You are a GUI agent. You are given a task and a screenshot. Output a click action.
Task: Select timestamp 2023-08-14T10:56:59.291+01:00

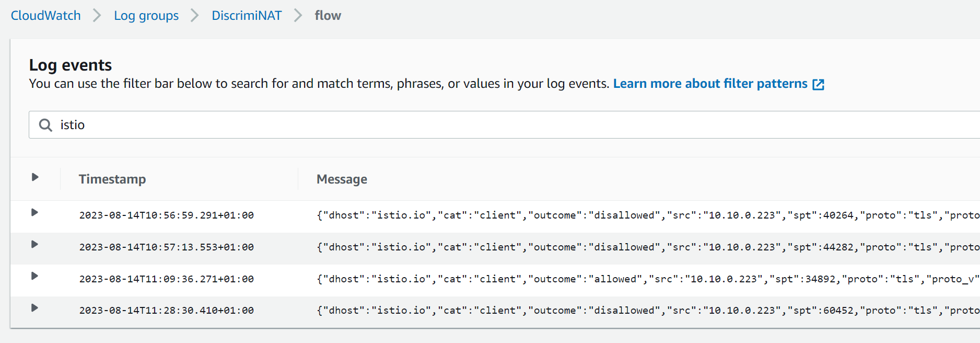click(166, 215)
